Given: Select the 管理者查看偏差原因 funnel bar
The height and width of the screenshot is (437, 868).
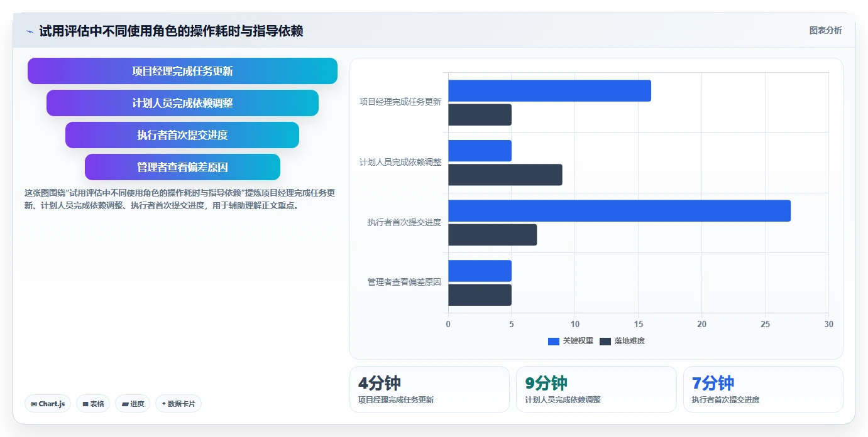Looking at the screenshot, I should (x=182, y=167).
